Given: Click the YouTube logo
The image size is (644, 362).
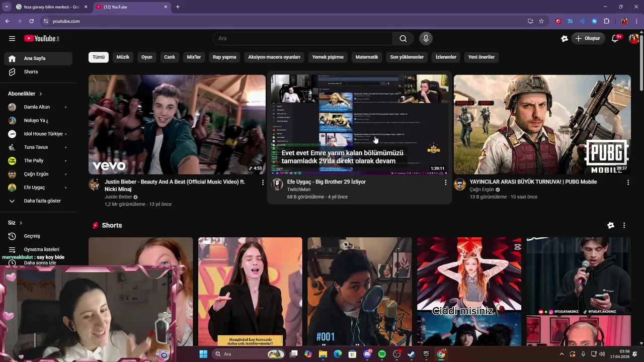Looking at the screenshot, I should click(x=41, y=38).
